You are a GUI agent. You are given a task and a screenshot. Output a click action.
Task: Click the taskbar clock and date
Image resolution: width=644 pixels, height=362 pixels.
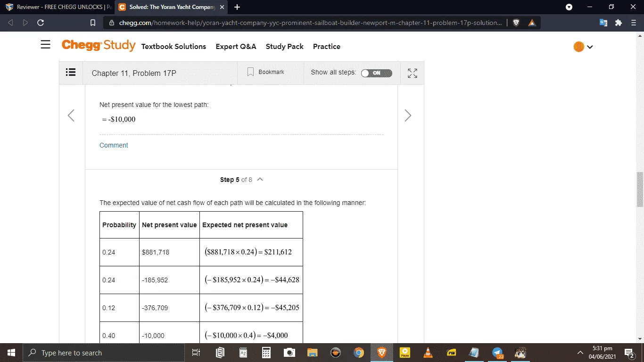602,353
